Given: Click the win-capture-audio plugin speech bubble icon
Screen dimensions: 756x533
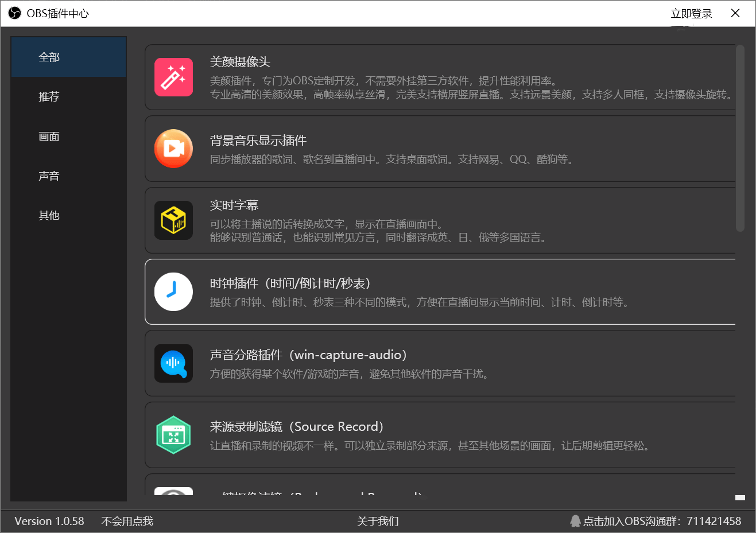Looking at the screenshot, I should pos(173,363).
